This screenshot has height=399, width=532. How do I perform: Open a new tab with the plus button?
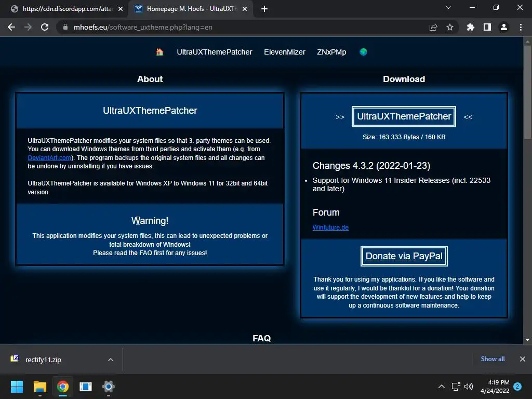264,9
